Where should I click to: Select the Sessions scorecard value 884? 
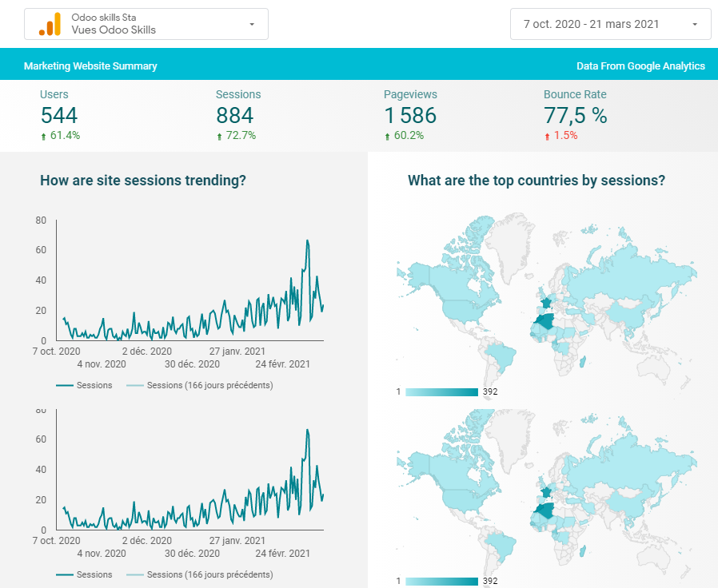pos(234,116)
